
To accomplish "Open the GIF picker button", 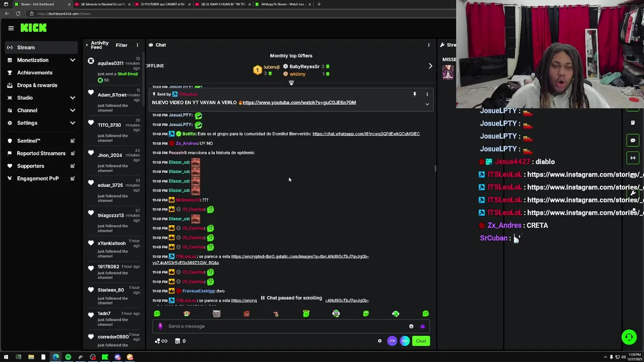I will click(405, 341).
